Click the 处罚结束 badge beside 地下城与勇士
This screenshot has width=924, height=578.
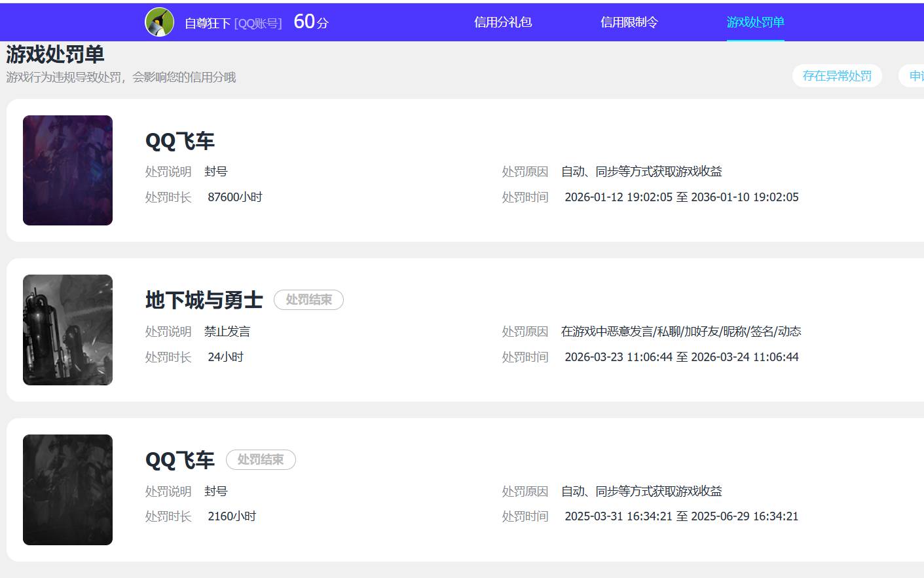pos(308,300)
